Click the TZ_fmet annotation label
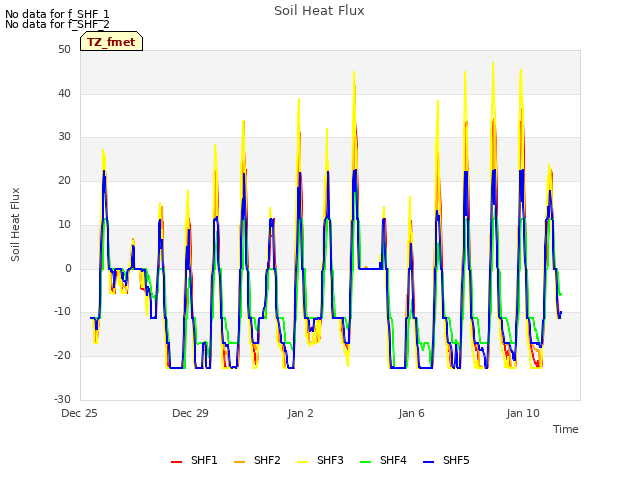The image size is (640, 480). point(111,42)
